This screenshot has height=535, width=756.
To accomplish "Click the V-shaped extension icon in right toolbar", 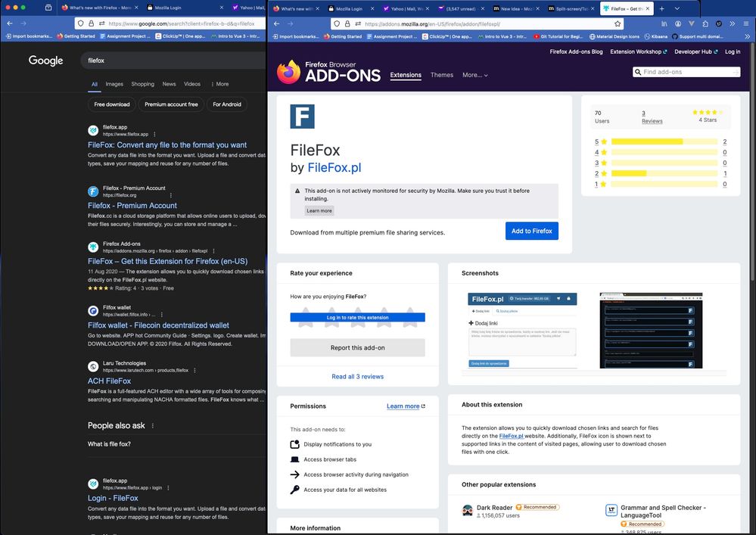I will tap(692, 23).
